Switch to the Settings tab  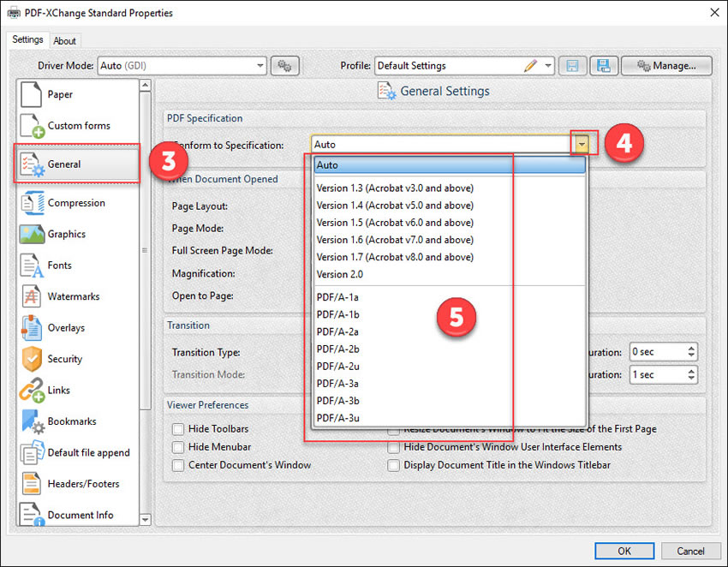point(27,39)
